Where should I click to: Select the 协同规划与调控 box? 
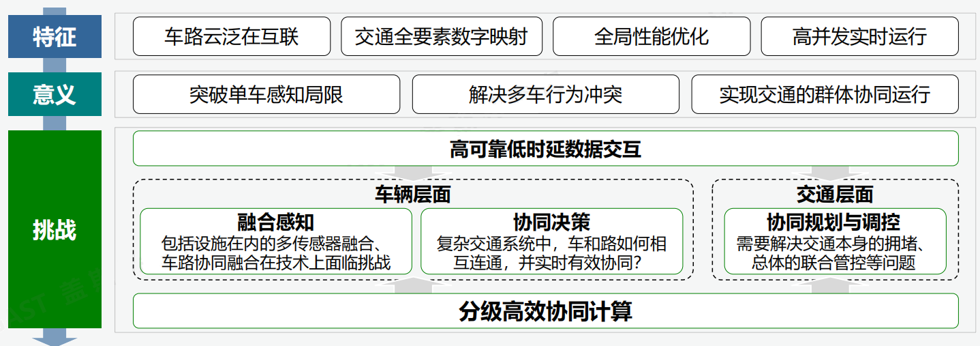pos(835,242)
